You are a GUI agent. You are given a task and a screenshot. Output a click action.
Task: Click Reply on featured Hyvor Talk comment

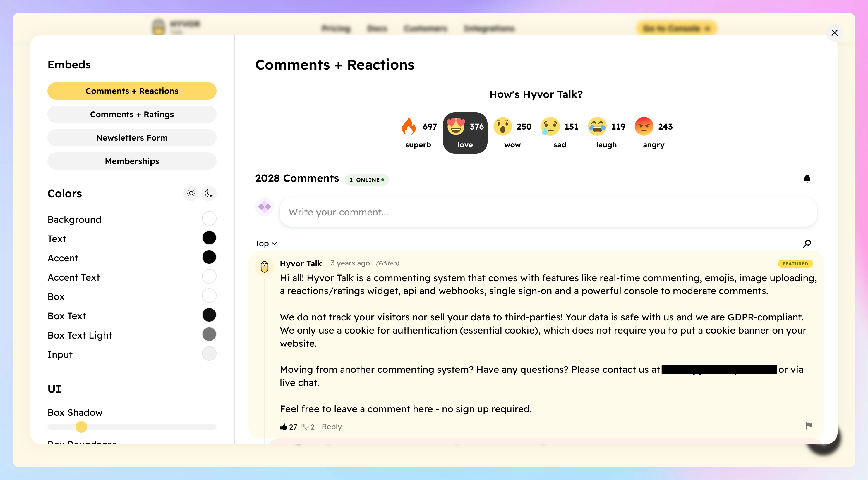(x=331, y=426)
